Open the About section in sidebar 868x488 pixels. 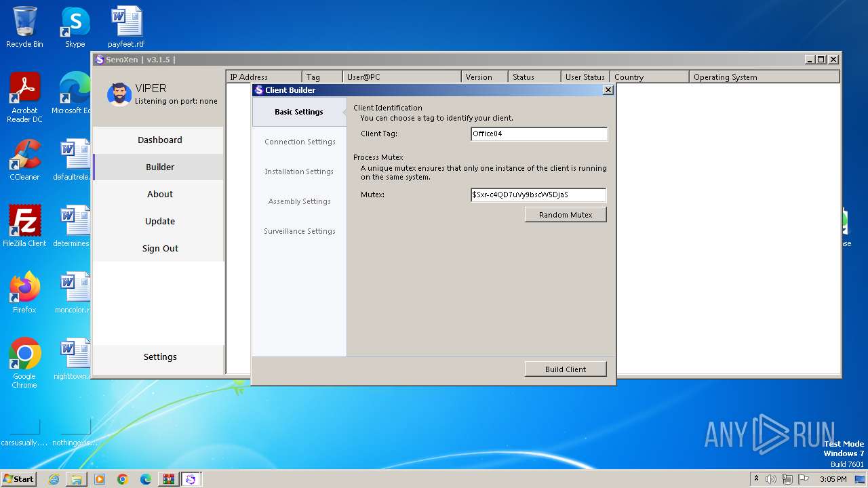tap(159, 195)
